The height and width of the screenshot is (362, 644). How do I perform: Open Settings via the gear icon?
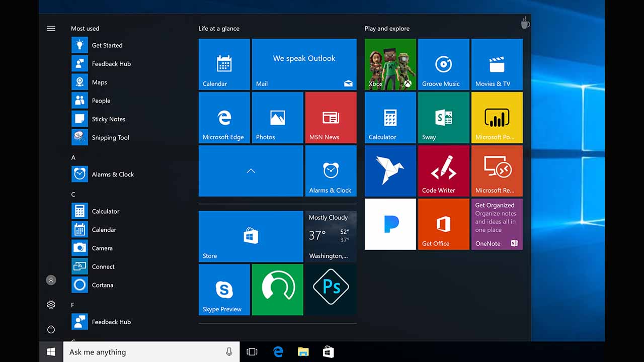pyautogui.click(x=51, y=305)
